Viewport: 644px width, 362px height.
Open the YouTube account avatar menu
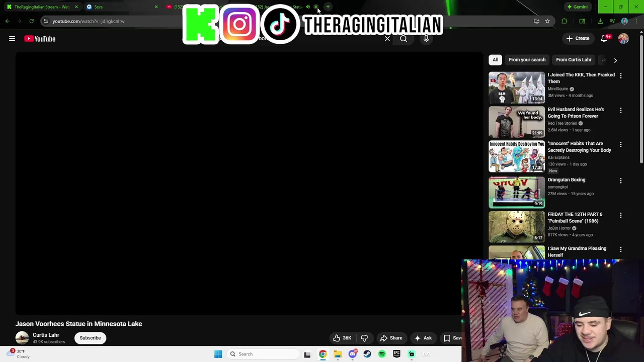[x=623, y=38]
